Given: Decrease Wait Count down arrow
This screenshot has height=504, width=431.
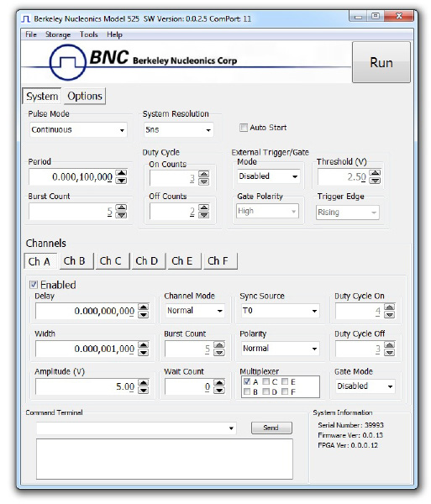Looking at the screenshot, I should pyautogui.click(x=219, y=390).
